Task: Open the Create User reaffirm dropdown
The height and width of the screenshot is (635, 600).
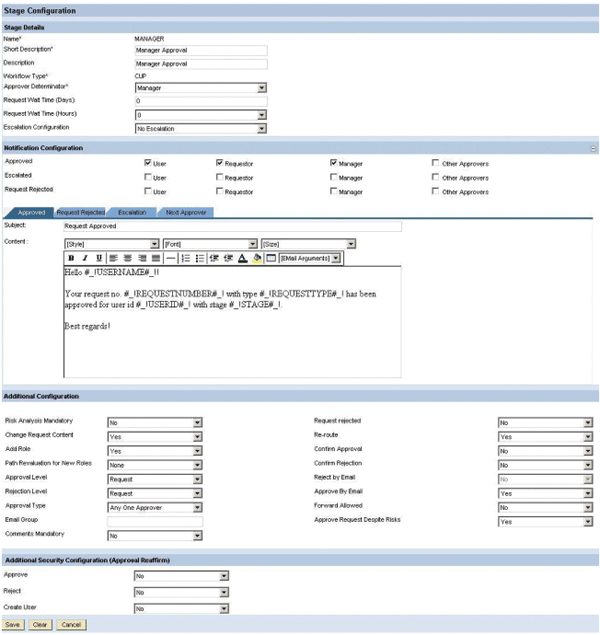Action: pos(181,609)
